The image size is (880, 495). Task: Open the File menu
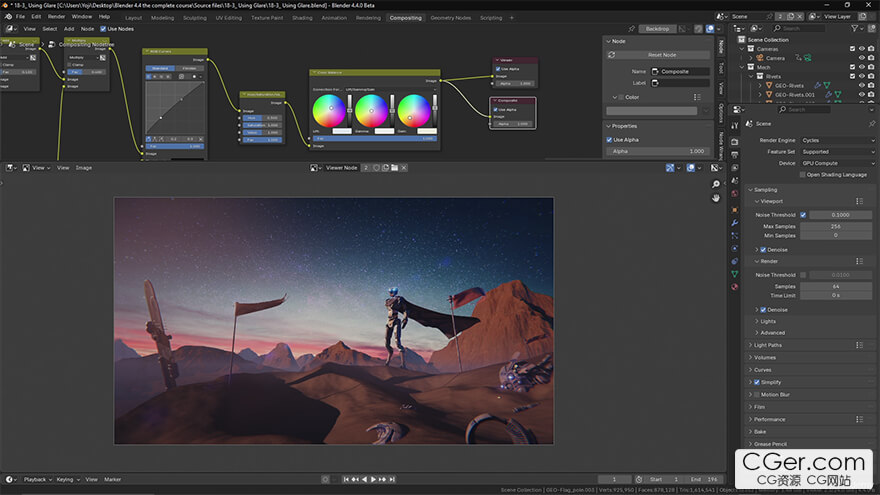click(x=20, y=17)
